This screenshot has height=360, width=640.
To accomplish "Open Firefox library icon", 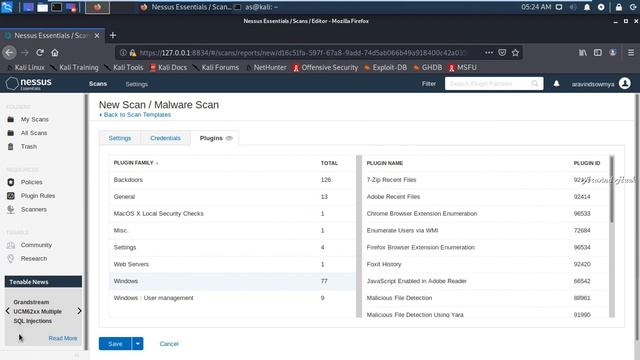I will click(x=582, y=52).
